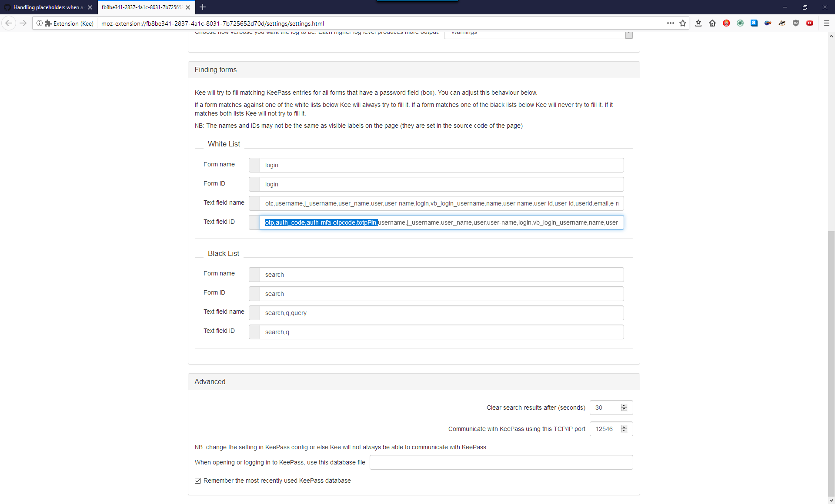The image size is (835, 504).
Task: Click the KeePass database file input field
Action: (x=501, y=462)
